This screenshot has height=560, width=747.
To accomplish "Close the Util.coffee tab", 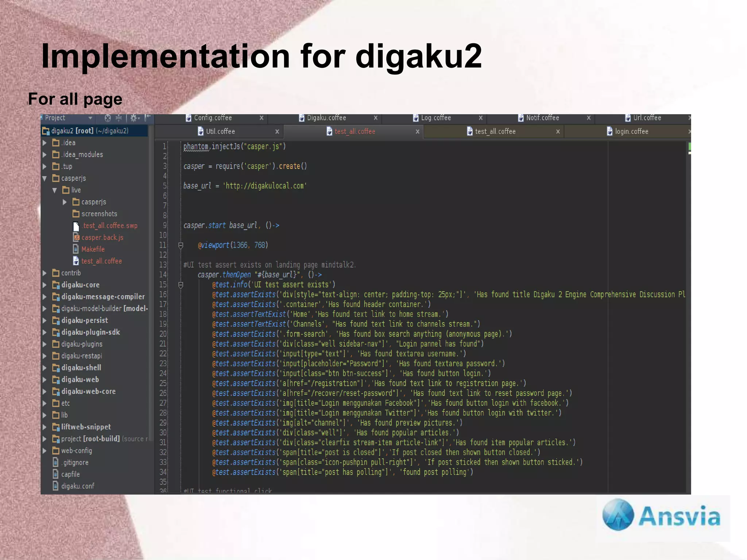I will 277,132.
